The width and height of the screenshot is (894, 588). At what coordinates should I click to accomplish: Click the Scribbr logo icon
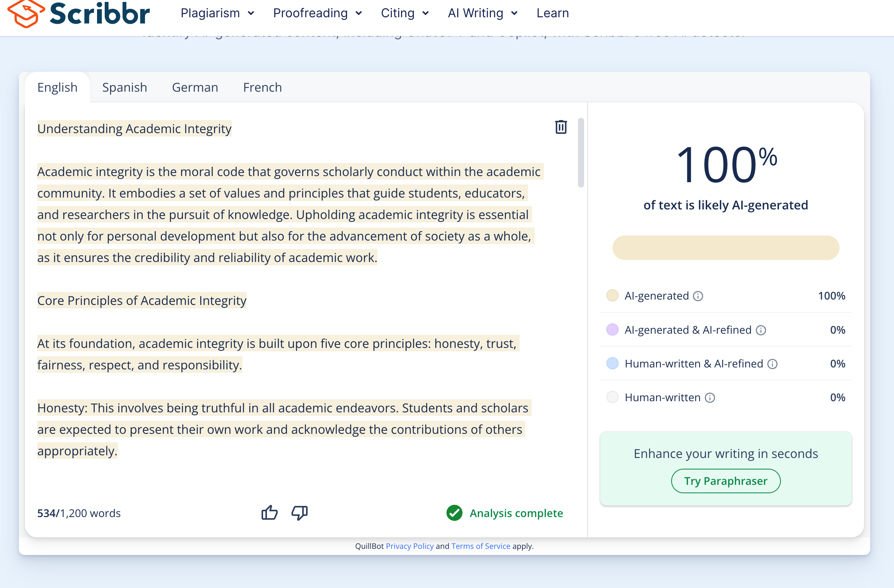25,14
